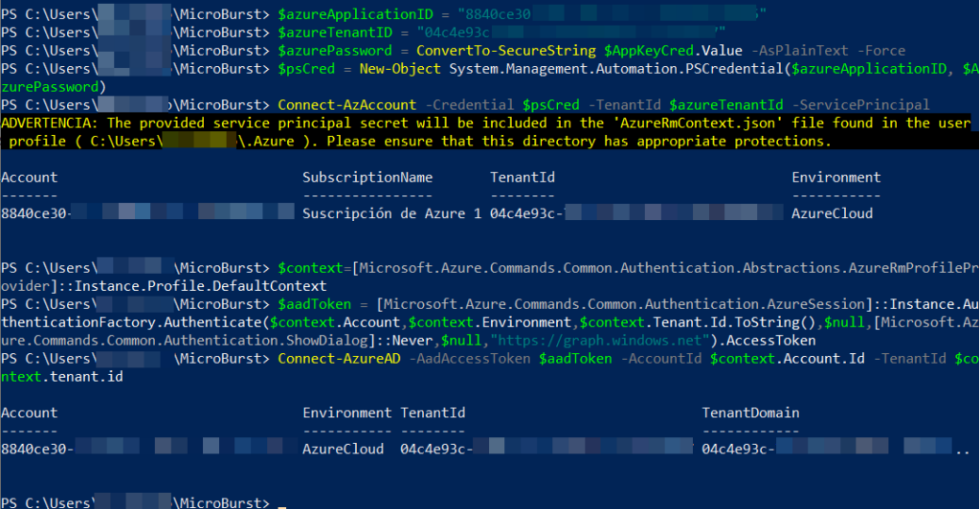The height and width of the screenshot is (509, 980).
Task: Click the $AppKeyCred variable
Action: [x=649, y=50]
